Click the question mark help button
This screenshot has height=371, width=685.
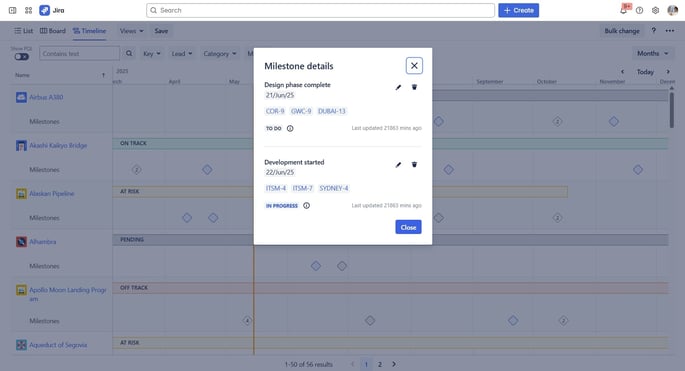pyautogui.click(x=654, y=31)
